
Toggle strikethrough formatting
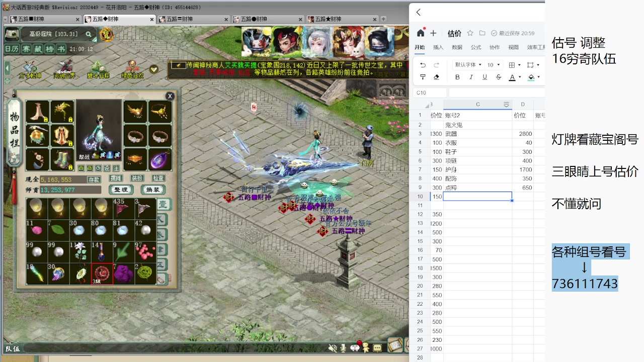click(499, 77)
